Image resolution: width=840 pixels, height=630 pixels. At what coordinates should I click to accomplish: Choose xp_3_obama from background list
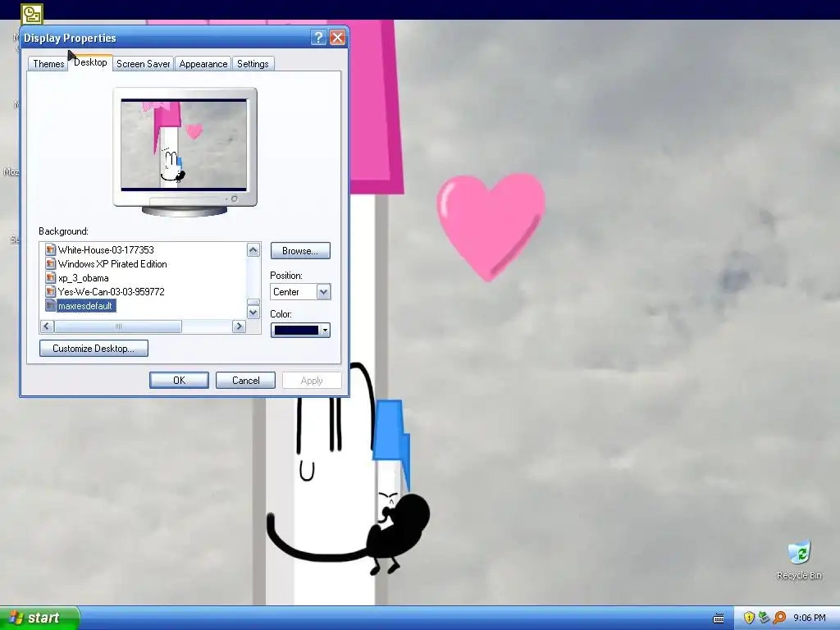point(83,277)
